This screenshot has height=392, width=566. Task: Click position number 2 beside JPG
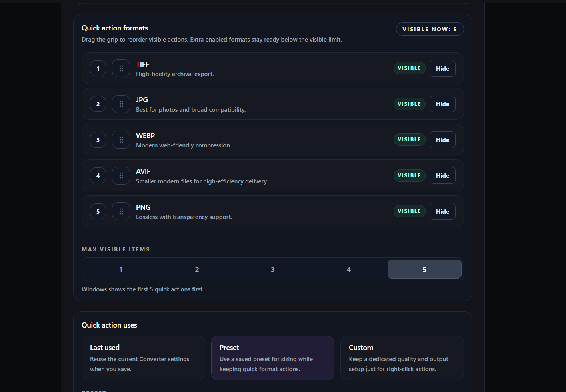[x=98, y=104]
